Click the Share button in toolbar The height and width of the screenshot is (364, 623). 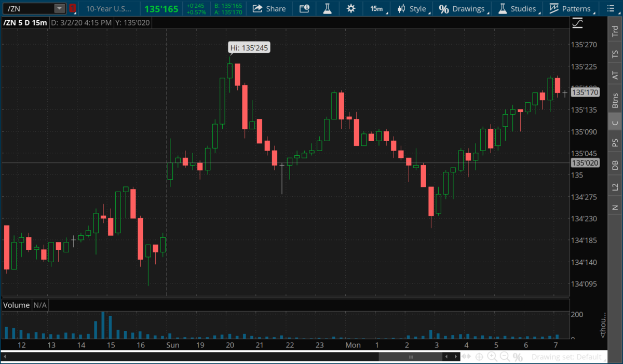click(269, 8)
